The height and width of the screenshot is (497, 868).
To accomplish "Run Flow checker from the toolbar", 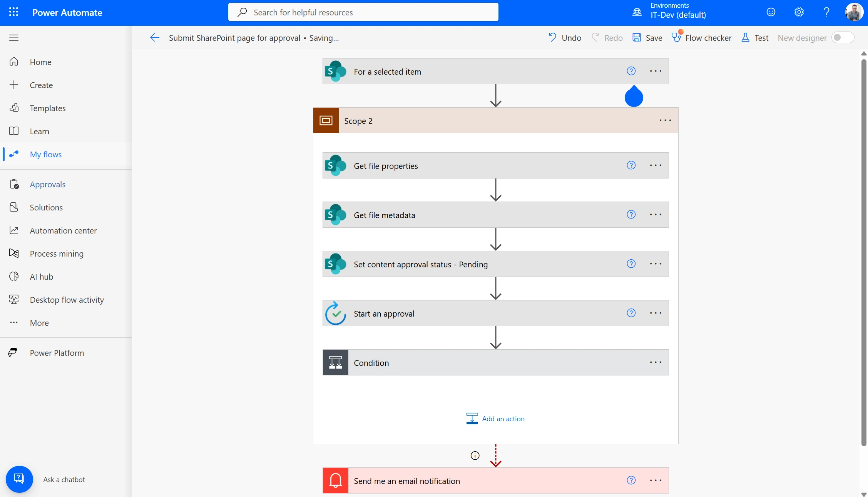I will click(x=677, y=37).
